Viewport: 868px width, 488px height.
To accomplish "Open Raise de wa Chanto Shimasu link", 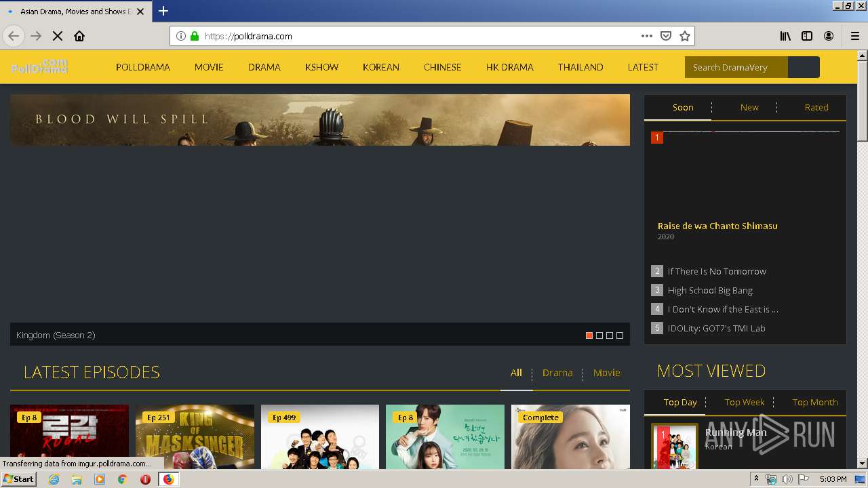I will [x=717, y=226].
